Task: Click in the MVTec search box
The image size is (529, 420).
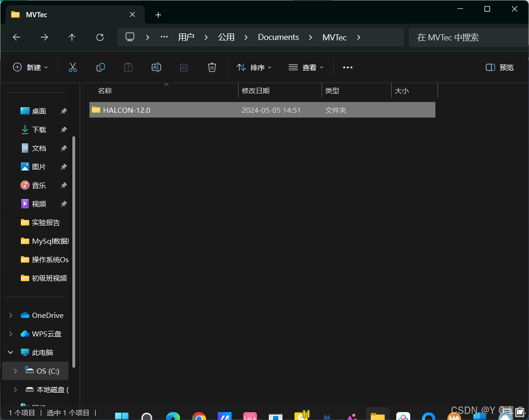Action: 468,38
